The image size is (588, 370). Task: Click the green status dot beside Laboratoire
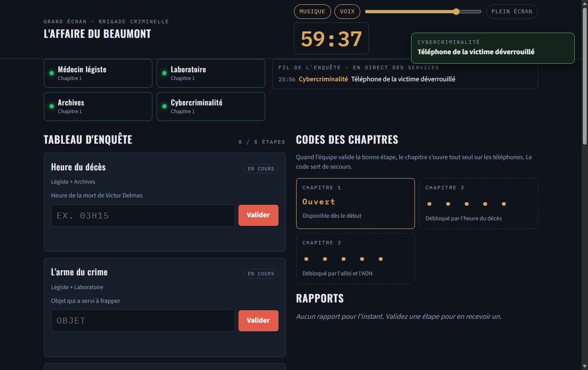coord(164,73)
